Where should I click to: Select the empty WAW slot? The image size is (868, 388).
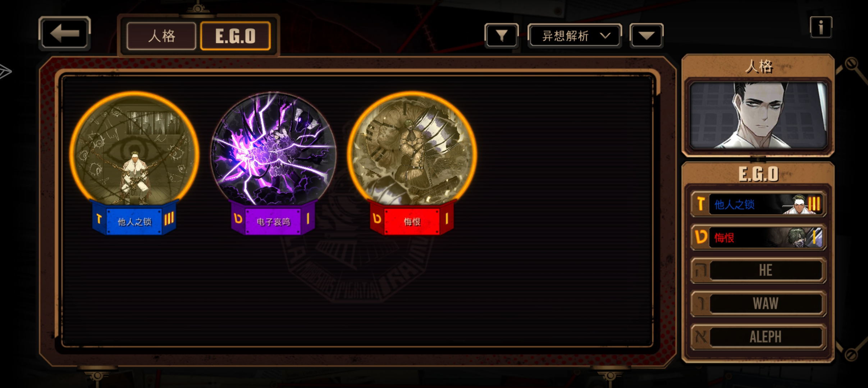tap(758, 304)
